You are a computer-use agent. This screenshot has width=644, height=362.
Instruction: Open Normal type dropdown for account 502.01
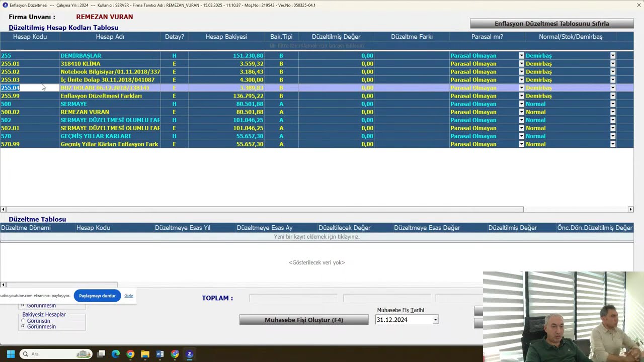coord(612,128)
